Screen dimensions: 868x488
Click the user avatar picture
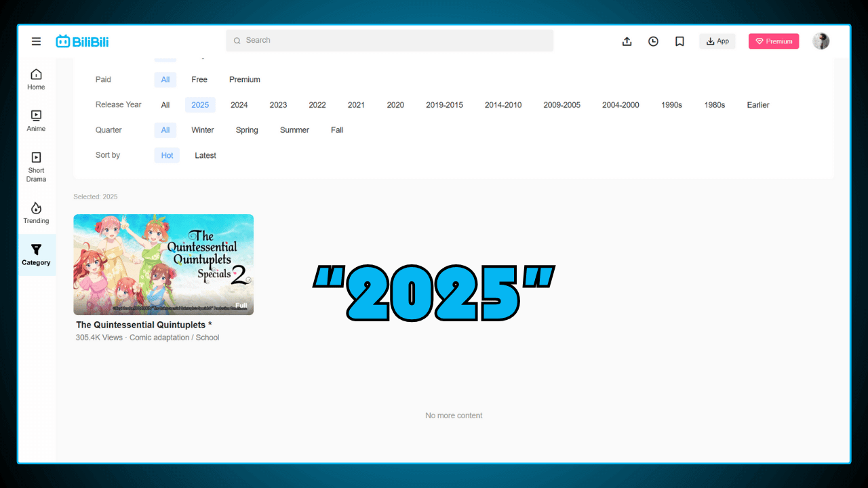[821, 41]
